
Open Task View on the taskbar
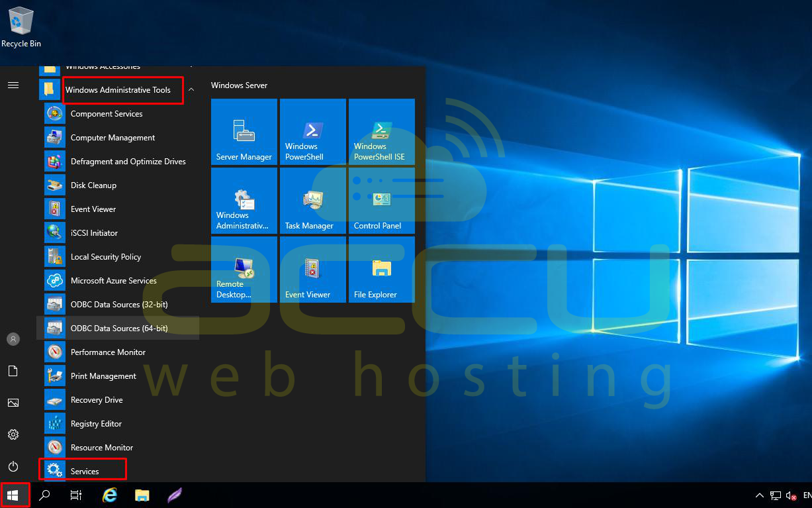click(76, 495)
